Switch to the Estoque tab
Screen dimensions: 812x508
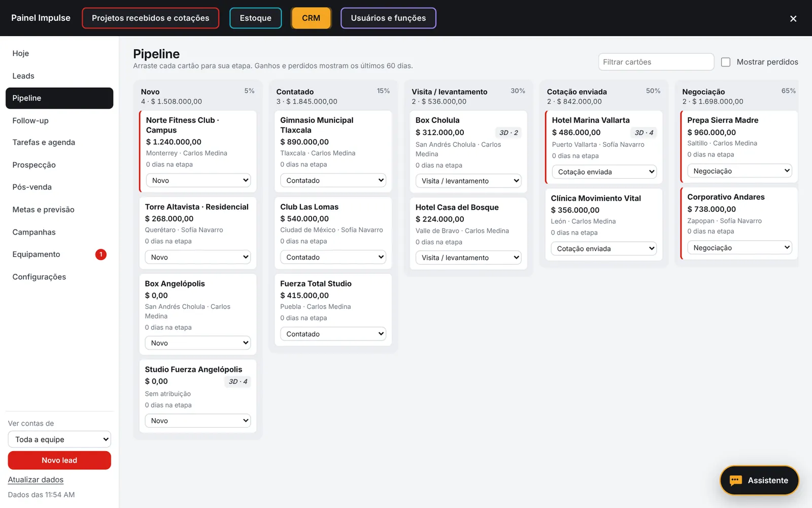(x=255, y=18)
